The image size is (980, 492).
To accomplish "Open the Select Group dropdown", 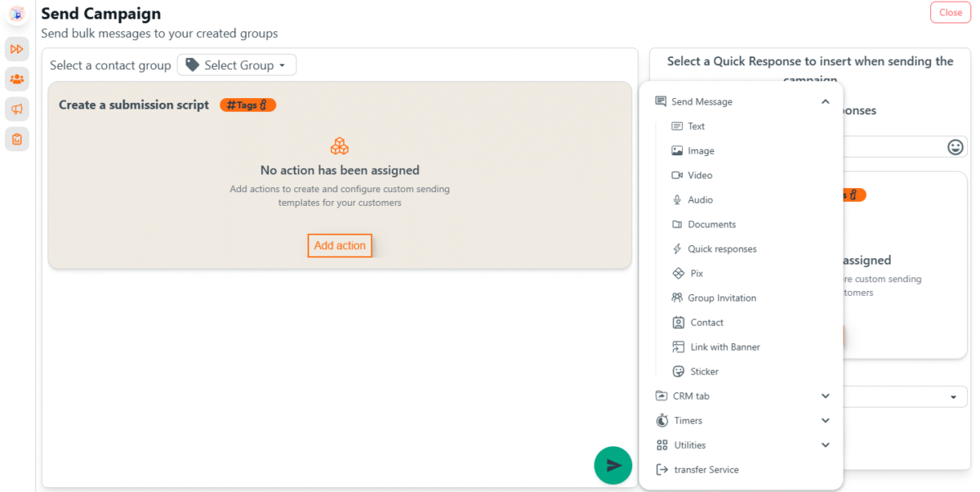I will (237, 65).
